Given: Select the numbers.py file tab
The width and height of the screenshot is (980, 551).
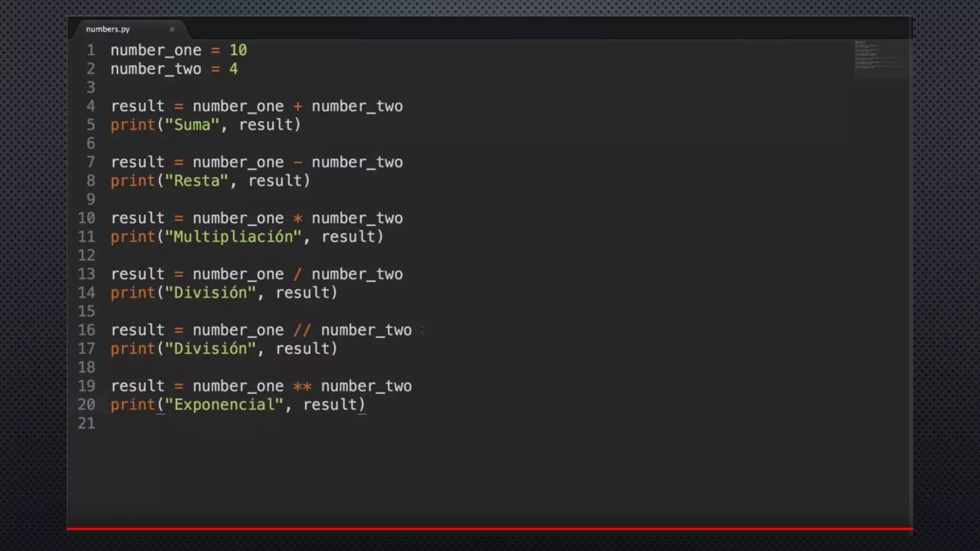Looking at the screenshot, I should click(x=108, y=29).
